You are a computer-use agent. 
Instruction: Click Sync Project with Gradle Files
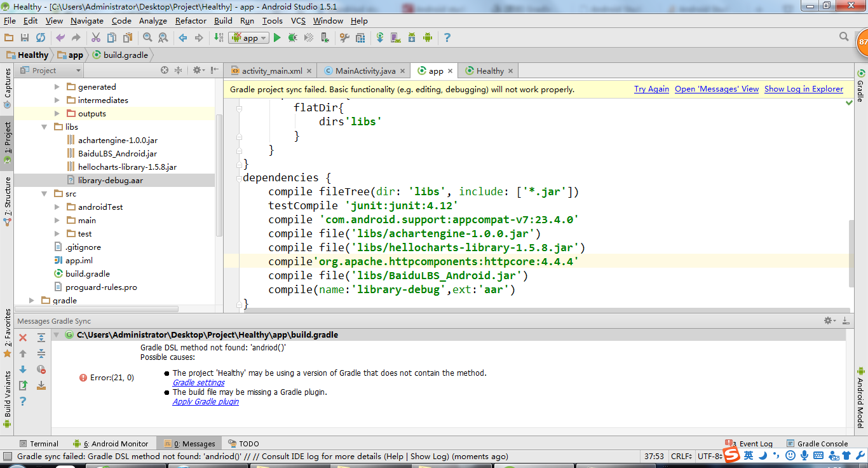point(380,38)
